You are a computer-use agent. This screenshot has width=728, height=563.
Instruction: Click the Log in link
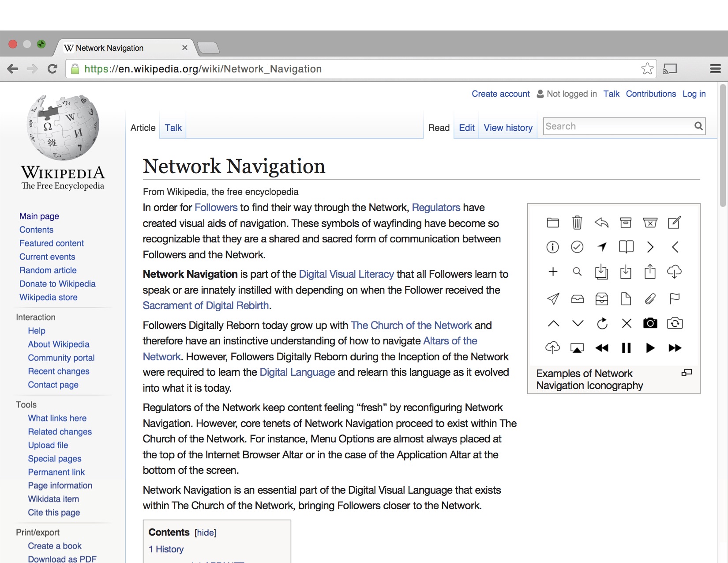pos(694,94)
